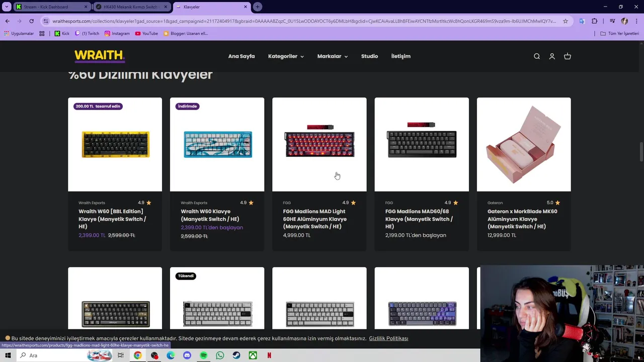The width and height of the screenshot is (644, 362).
Task: Open Wraith W60 [BBL Edition] Klavye title
Action: point(112,219)
